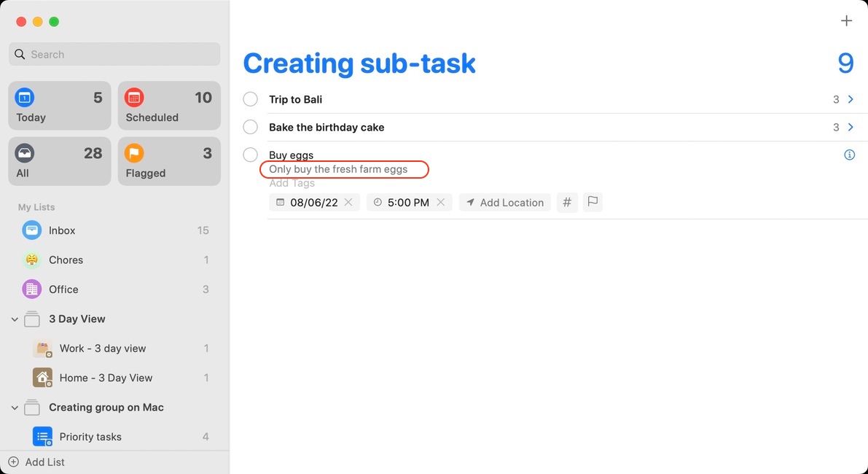Show the Flagged smart list
Screen dimensions: 868x474
point(169,161)
